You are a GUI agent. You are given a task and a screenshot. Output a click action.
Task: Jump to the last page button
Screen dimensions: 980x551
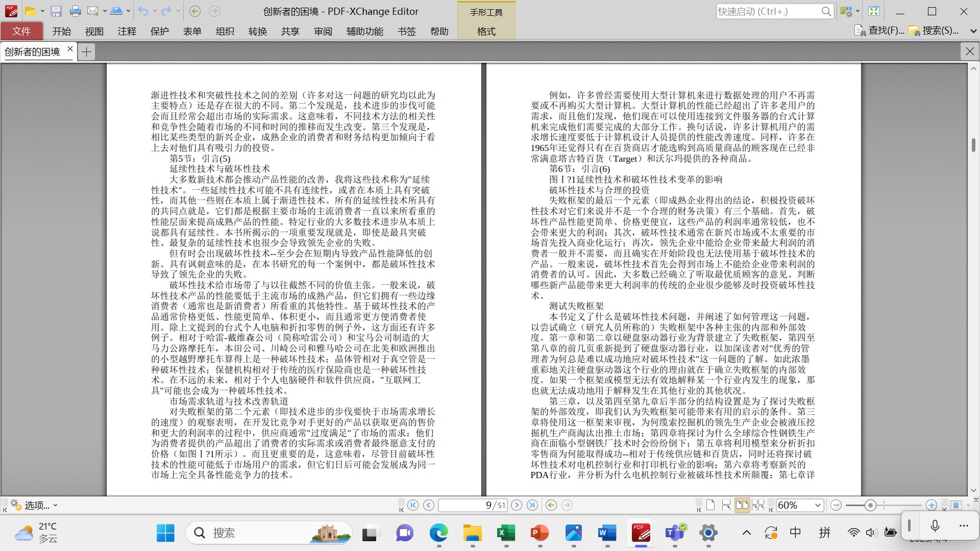click(532, 505)
